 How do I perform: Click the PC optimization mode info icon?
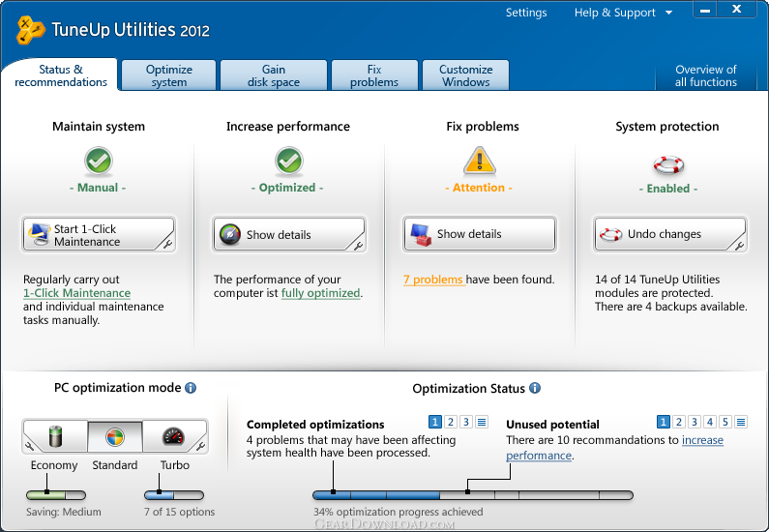[191, 388]
